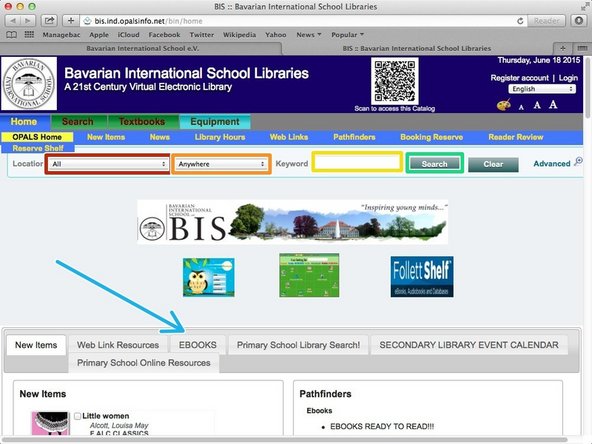
Task: Select OPALS Home submenu item
Action: (37, 137)
